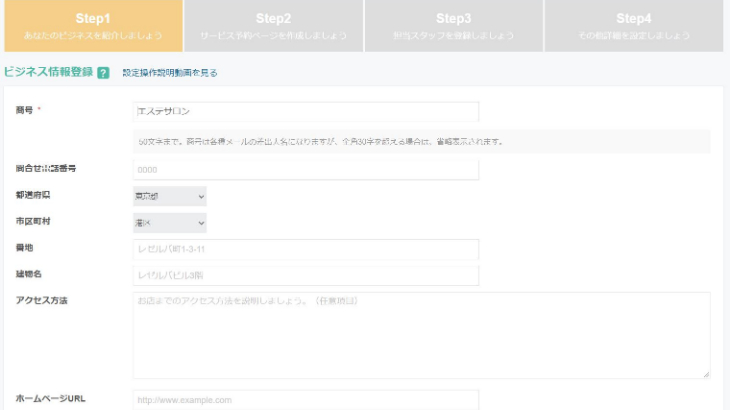Click the 50-character hint text below 商号
730x410 pixels.
(x=320, y=141)
